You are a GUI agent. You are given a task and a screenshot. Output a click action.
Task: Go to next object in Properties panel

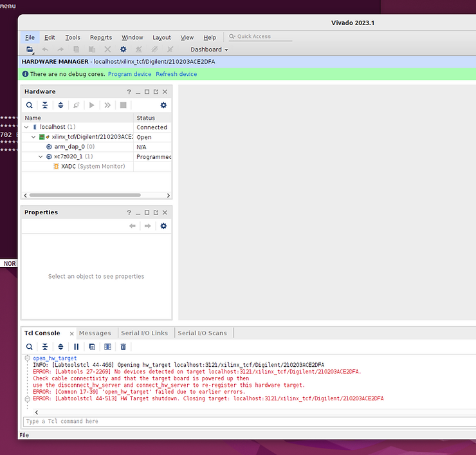point(147,226)
